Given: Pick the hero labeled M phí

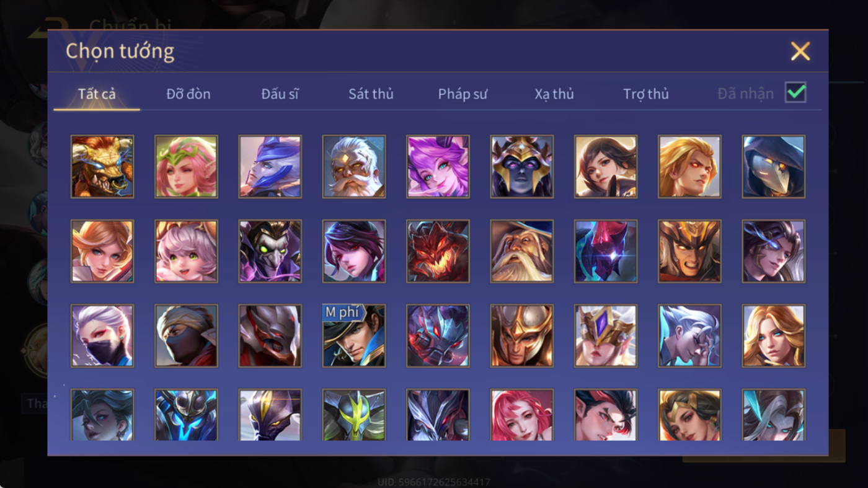Looking at the screenshot, I should click(x=354, y=335).
